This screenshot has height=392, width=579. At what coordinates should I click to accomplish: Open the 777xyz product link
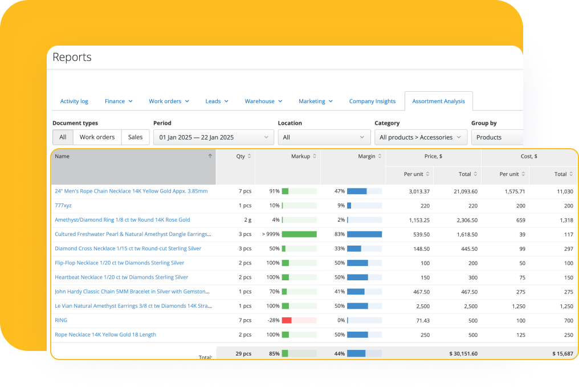[63, 205]
